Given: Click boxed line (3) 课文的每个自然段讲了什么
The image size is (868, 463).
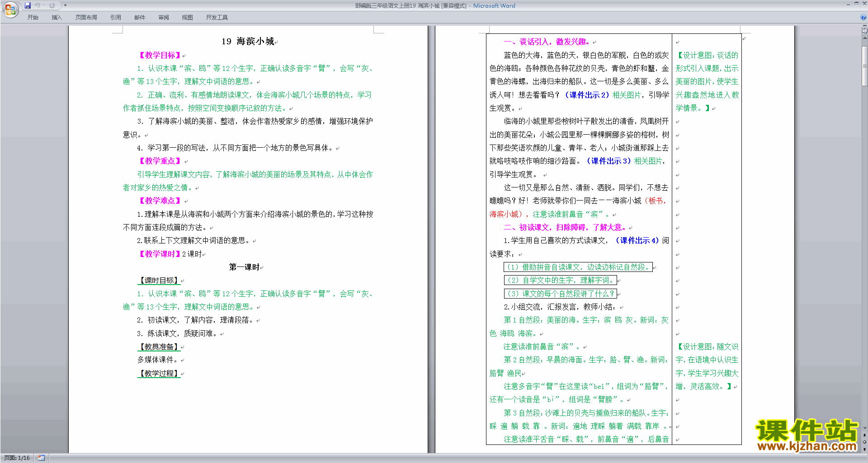Looking at the screenshot, I should coord(560,294).
